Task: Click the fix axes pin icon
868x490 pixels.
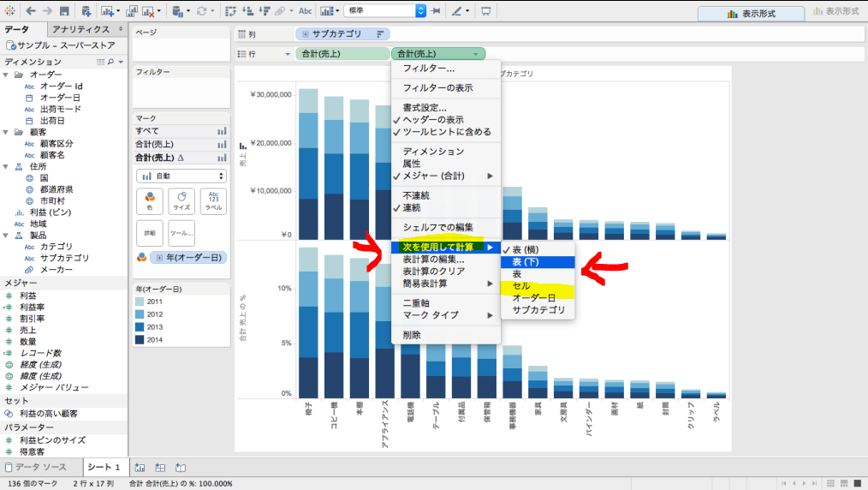Action: coord(436,10)
